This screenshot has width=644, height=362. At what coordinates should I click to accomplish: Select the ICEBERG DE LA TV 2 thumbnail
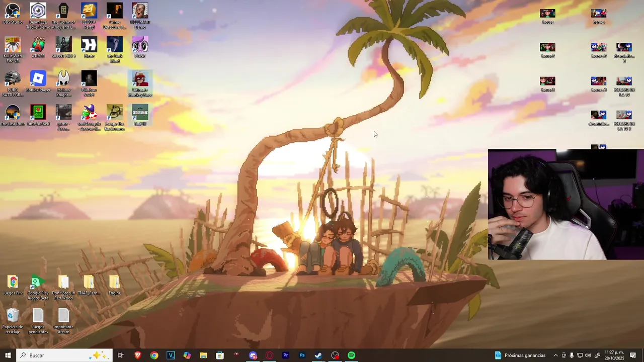[624, 121]
